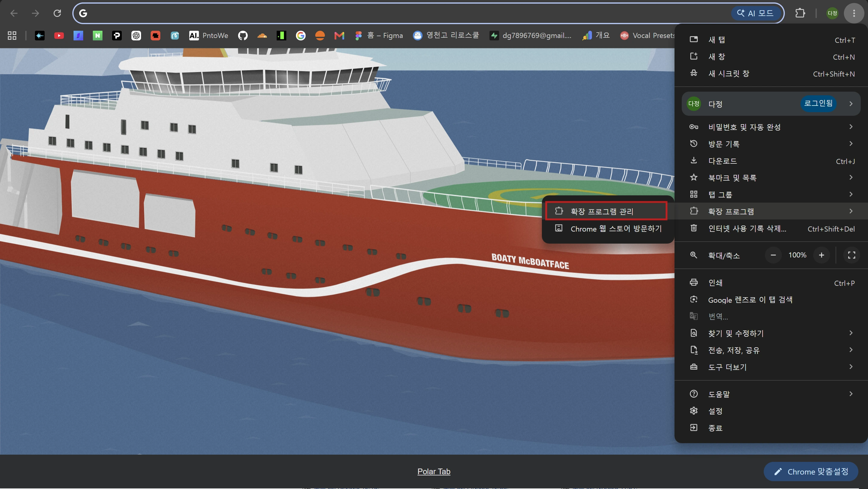
Task: Open the Google G bookmark
Action: pos(300,35)
